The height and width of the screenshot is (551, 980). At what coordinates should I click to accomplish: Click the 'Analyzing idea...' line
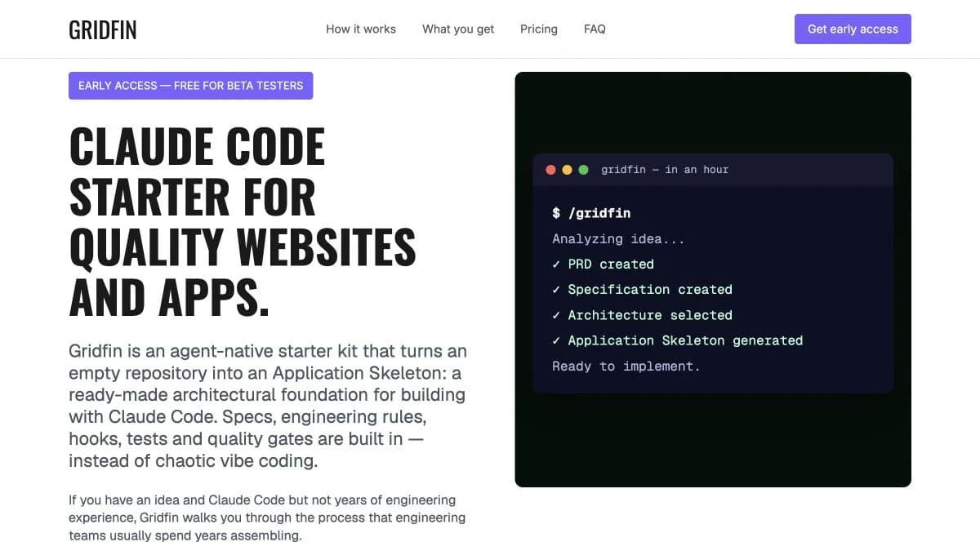pyautogui.click(x=618, y=239)
